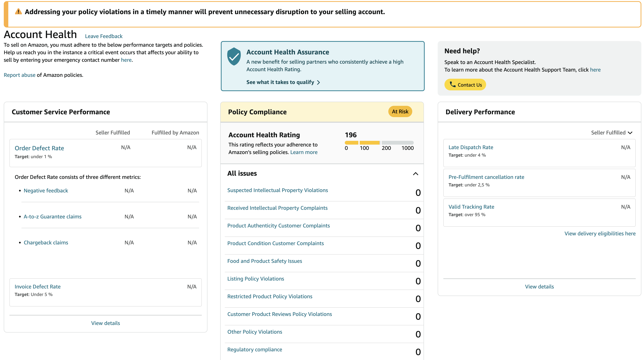Collapse the All issues section chevron
Screen dimensions: 644x360
415,174
